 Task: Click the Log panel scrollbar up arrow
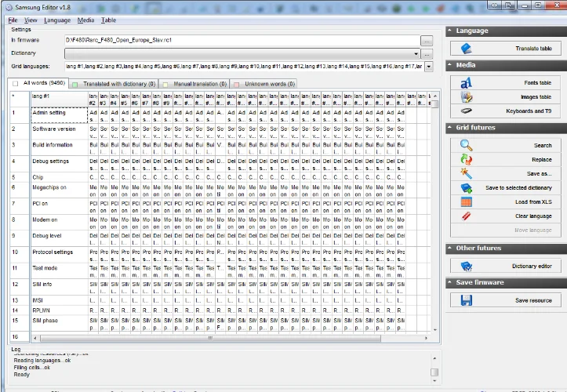pyautogui.click(x=434, y=358)
